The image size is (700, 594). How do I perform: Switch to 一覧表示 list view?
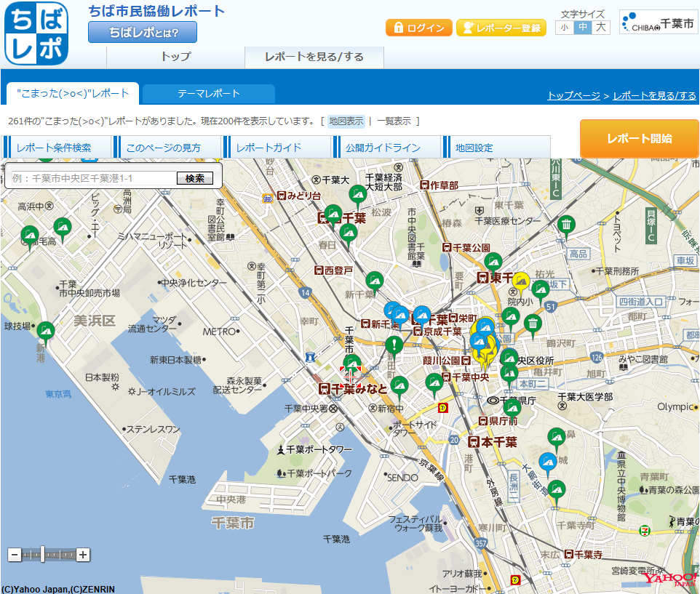pos(394,121)
